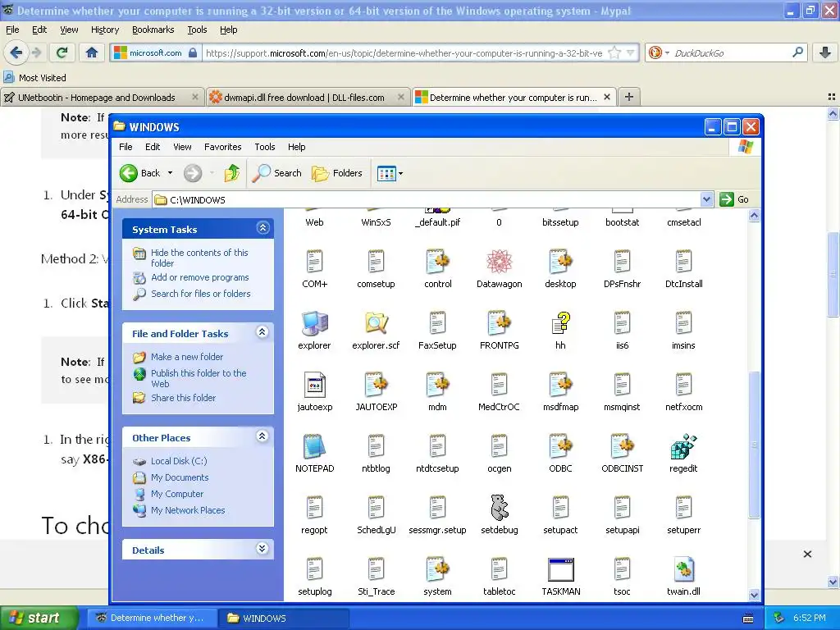Bookmark the page with the star icon

[615, 52]
